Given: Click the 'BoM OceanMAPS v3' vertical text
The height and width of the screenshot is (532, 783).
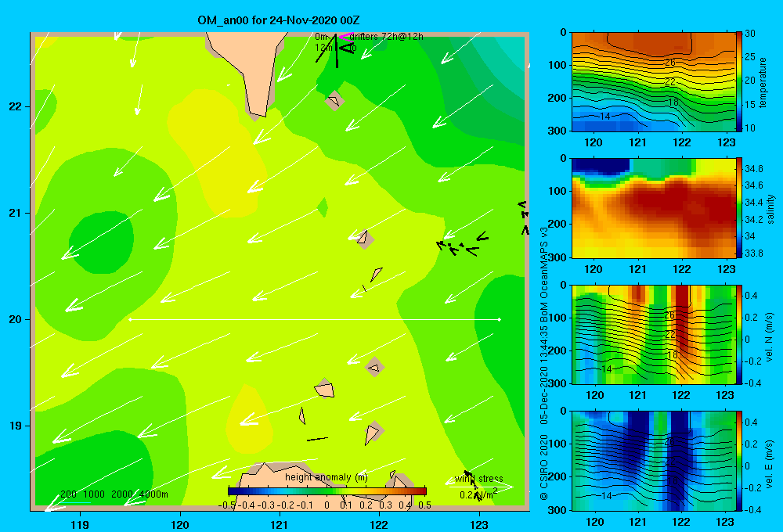Looking at the screenshot, I should pos(544,268).
